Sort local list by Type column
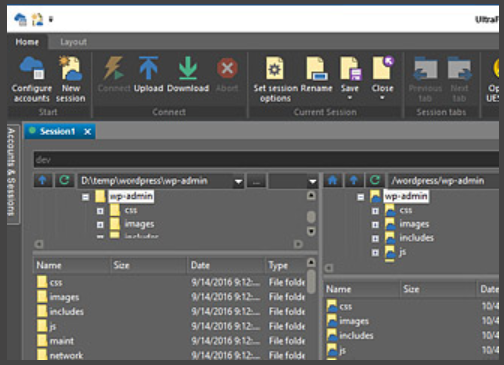This screenshot has width=504, height=365. (286, 265)
